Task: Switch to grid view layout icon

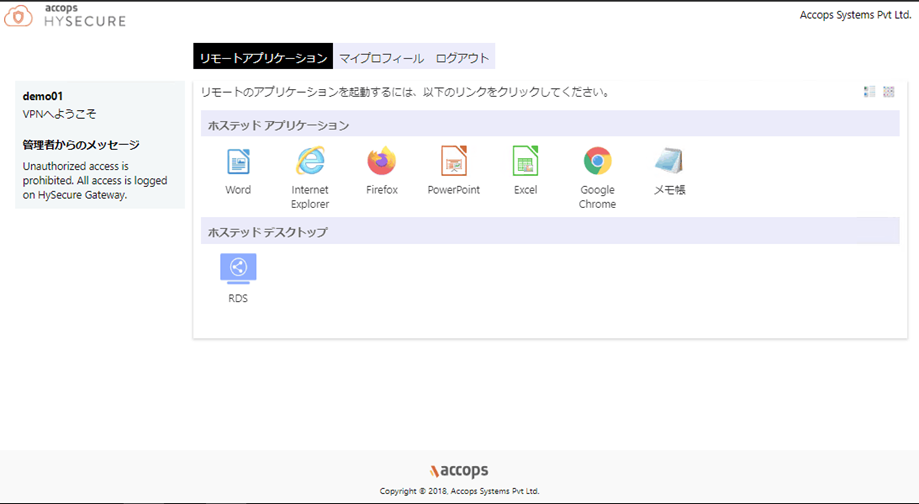Action: point(888,92)
